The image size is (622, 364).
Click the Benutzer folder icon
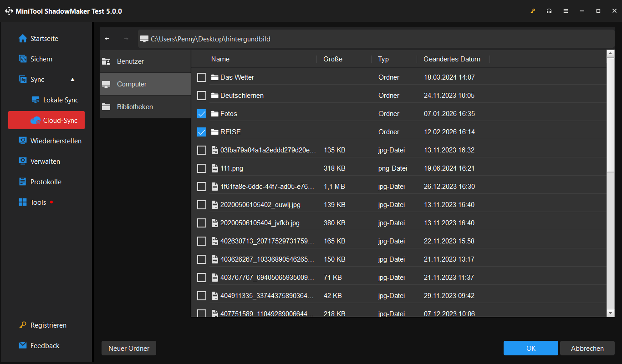(106, 61)
